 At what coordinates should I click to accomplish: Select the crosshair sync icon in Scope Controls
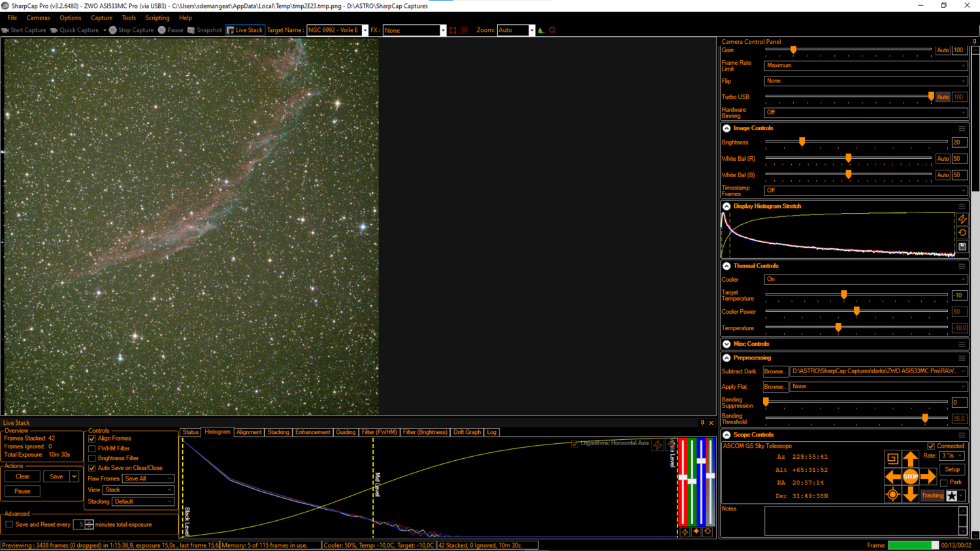pos(892,494)
